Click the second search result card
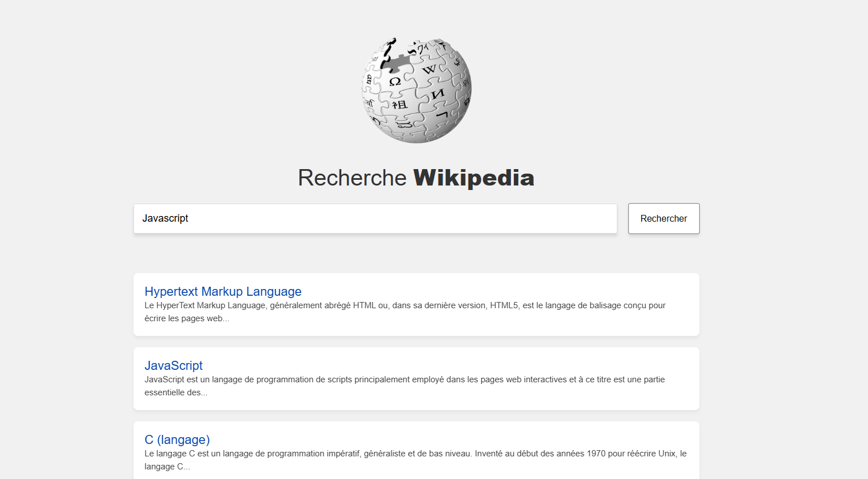Viewport: 868px width, 479px height. [416, 378]
